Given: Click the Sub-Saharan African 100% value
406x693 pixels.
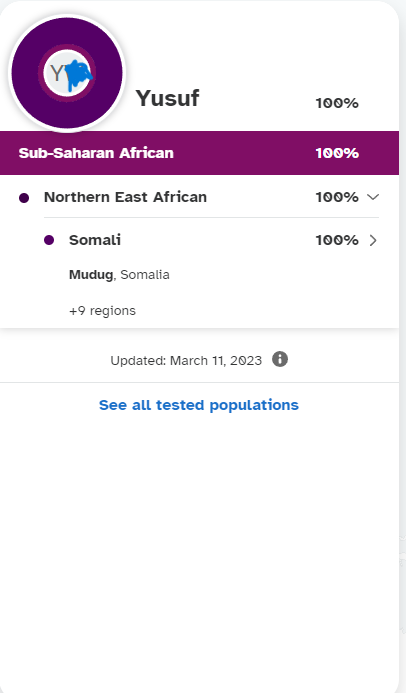Looking at the screenshot, I should point(337,153).
